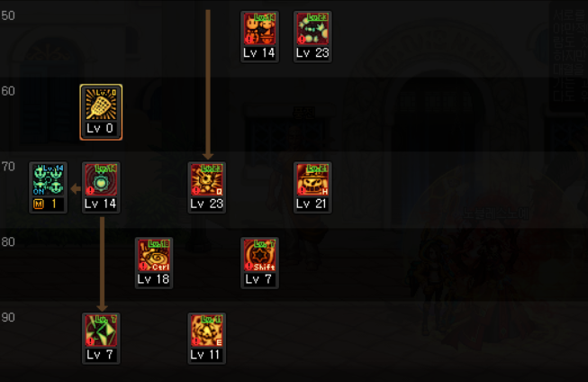Click the pumpkin hat skill bound to H

312,180
